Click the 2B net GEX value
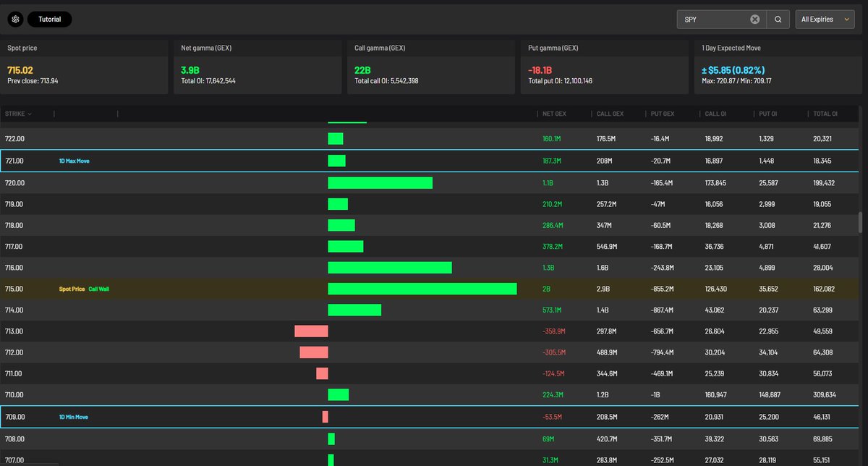The height and width of the screenshot is (466, 868). click(545, 289)
